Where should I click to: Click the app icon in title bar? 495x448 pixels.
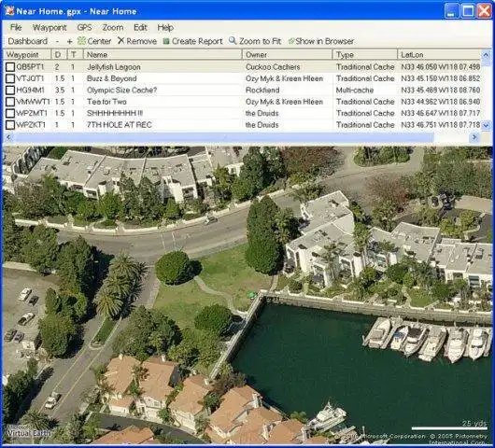9,11
